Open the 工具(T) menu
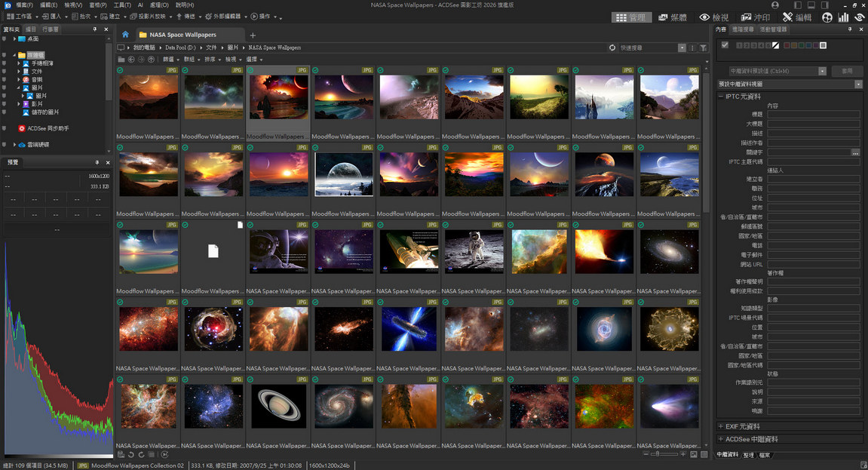Viewport: 868px width, 470px height. [122, 5]
